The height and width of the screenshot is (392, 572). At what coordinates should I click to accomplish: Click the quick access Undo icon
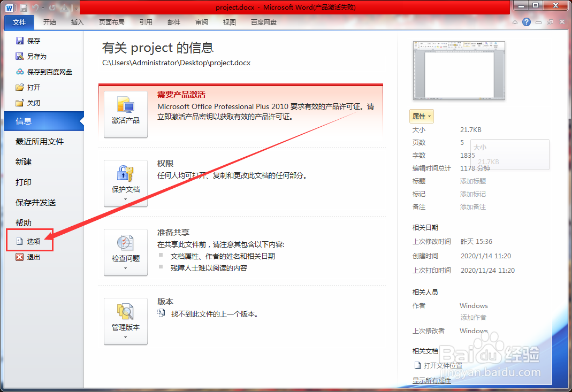(35, 7)
